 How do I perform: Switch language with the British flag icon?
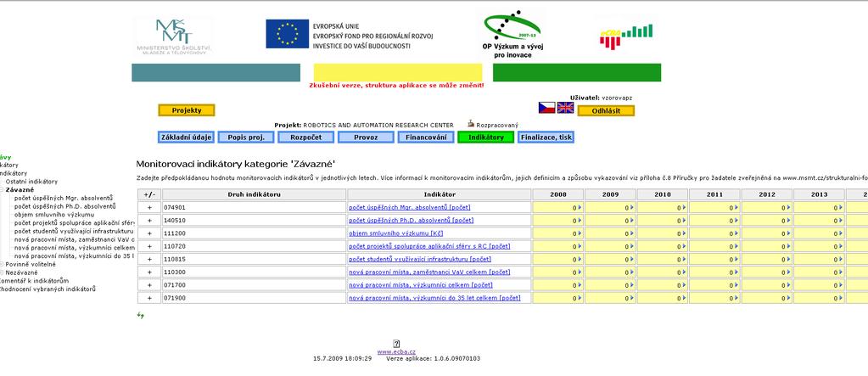tap(565, 108)
